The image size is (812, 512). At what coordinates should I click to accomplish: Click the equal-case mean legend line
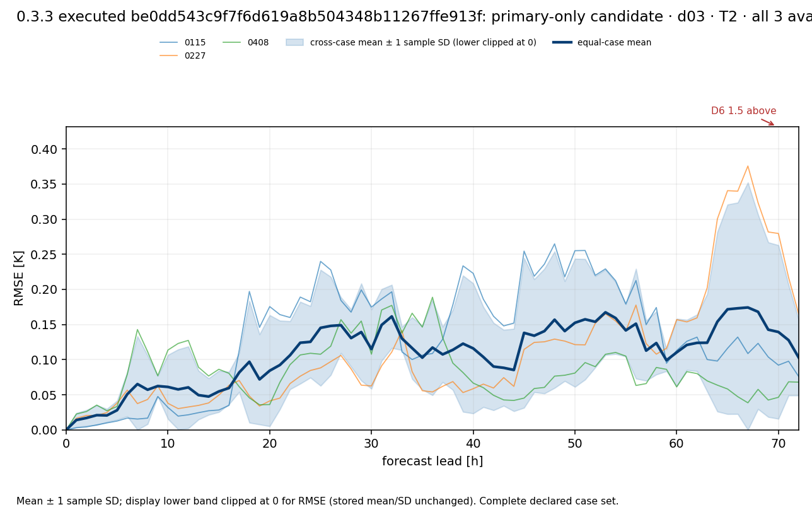(562, 43)
